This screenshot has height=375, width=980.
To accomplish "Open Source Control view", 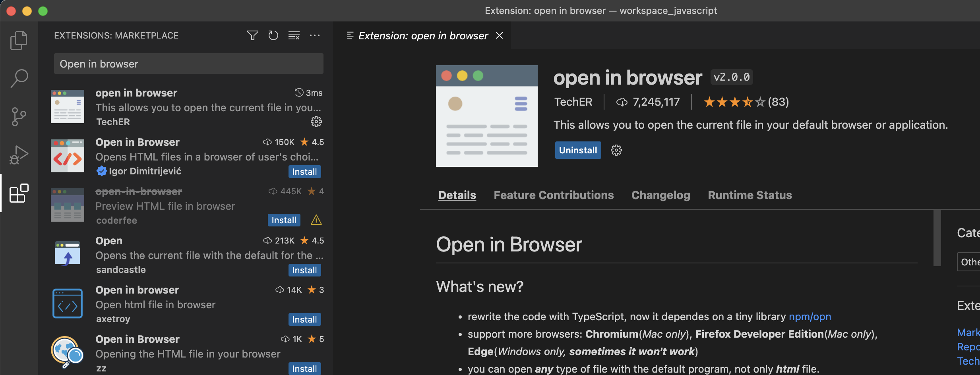I will (x=19, y=116).
